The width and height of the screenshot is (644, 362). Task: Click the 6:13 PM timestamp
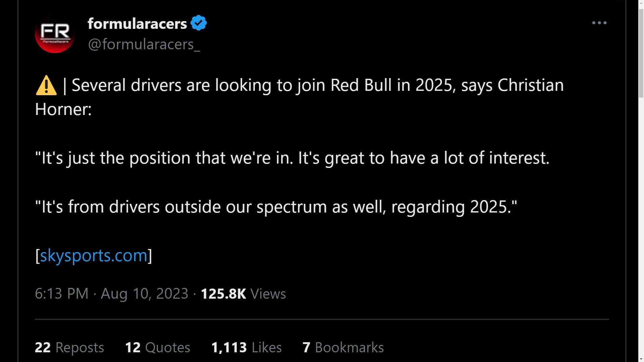coord(62,294)
